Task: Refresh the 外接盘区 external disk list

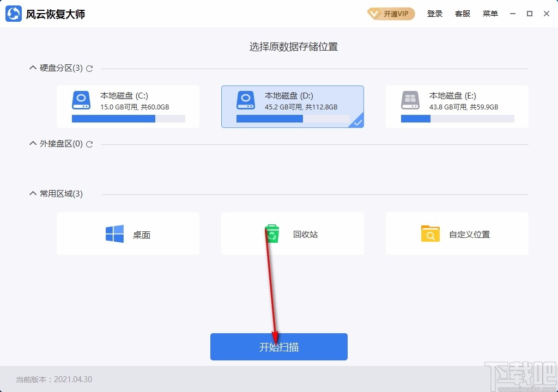Action: tap(89, 144)
